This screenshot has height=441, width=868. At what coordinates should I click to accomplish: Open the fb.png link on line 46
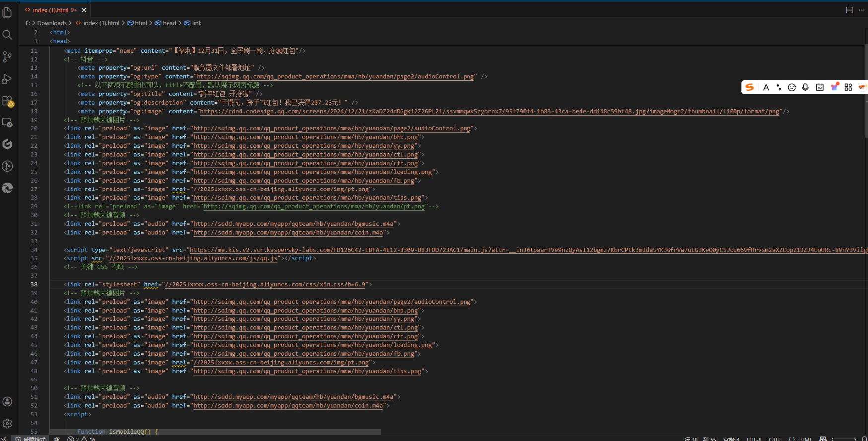pos(304,354)
